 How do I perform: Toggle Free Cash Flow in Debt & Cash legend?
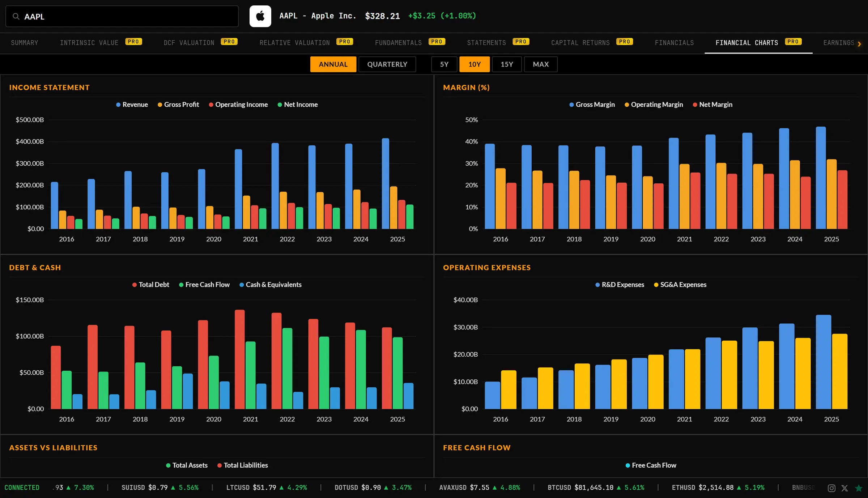pyautogui.click(x=204, y=285)
